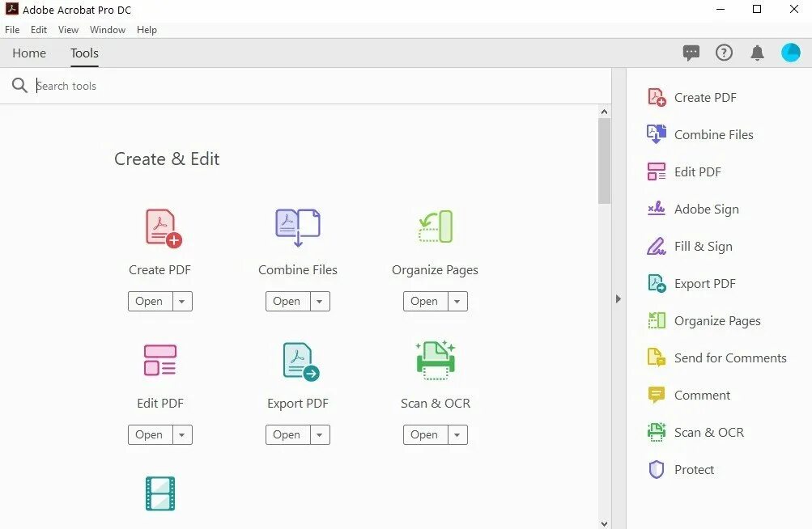
Task: Click the Comment label in sidebar
Action: click(702, 395)
